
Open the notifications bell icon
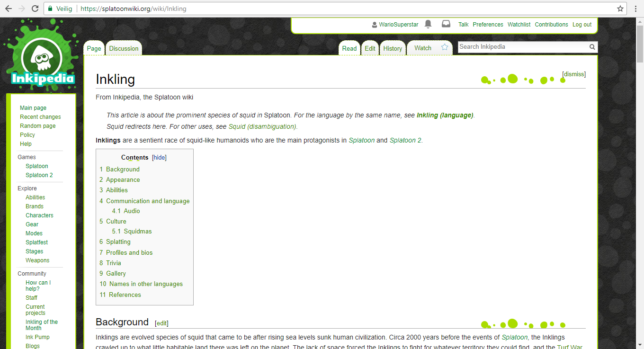(x=428, y=24)
